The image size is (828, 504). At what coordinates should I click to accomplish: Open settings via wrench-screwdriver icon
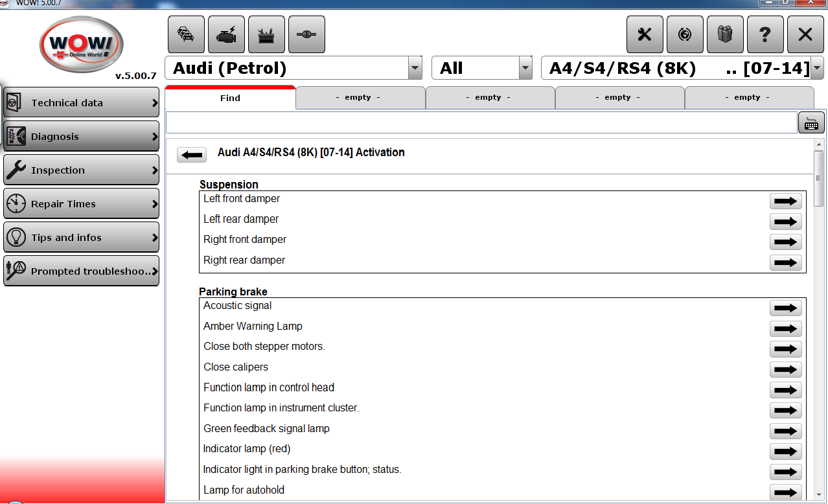click(645, 34)
